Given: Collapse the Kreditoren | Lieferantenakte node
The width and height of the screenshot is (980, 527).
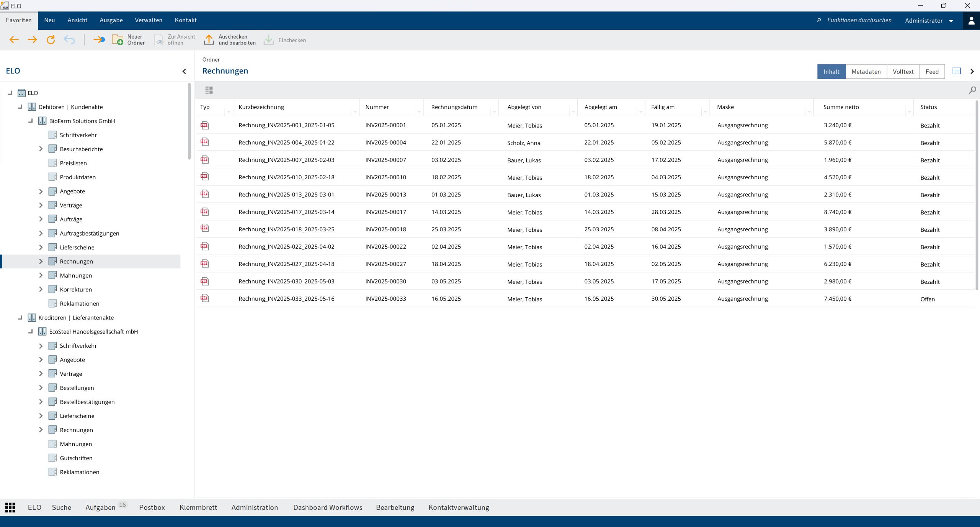Looking at the screenshot, I should click(20, 318).
